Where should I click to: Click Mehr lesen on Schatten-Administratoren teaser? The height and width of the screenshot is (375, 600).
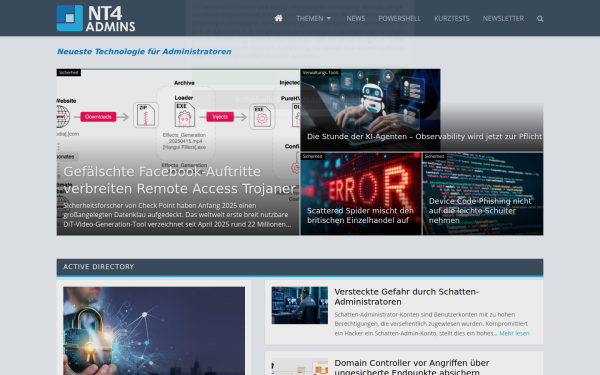pyautogui.click(x=514, y=333)
